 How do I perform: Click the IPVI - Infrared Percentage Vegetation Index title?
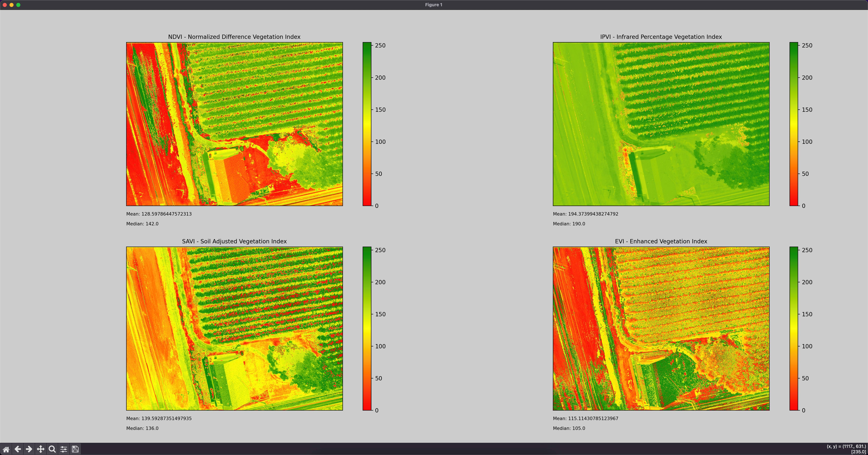point(661,37)
